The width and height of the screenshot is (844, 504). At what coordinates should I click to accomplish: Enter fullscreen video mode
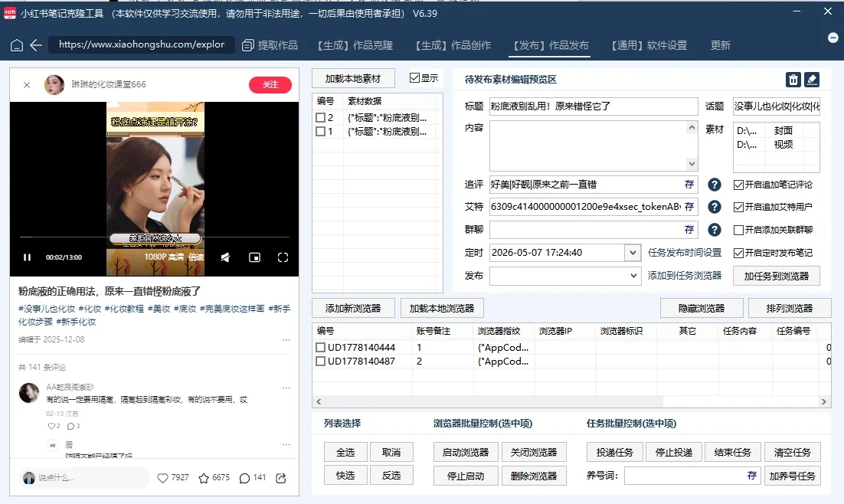pyautogui.click(x=283, y=257)
